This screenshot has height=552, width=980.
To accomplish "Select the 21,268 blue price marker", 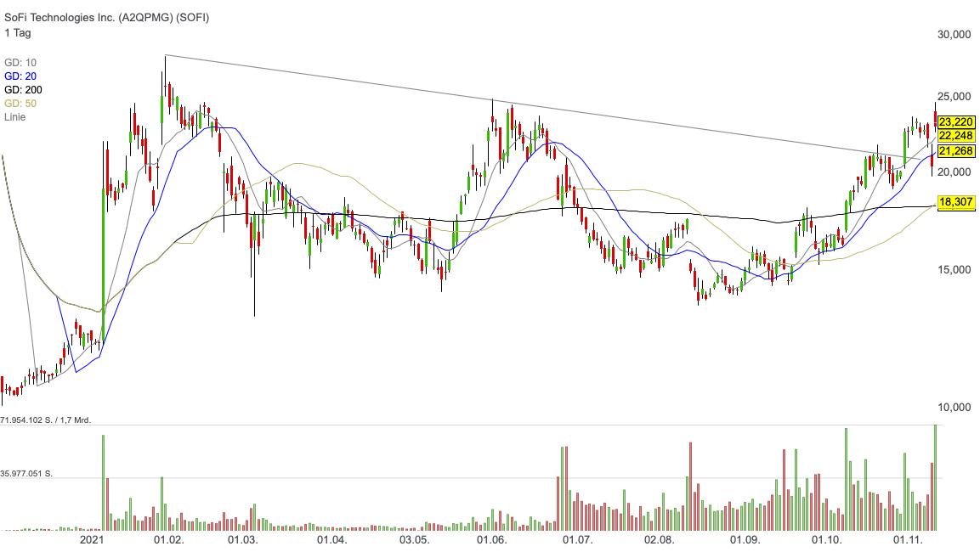I will pyautogui.click(x=956, y=151).
